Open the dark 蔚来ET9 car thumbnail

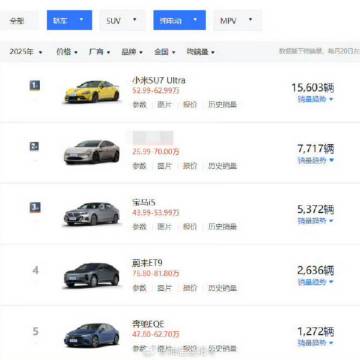click(x=92, y=275)
